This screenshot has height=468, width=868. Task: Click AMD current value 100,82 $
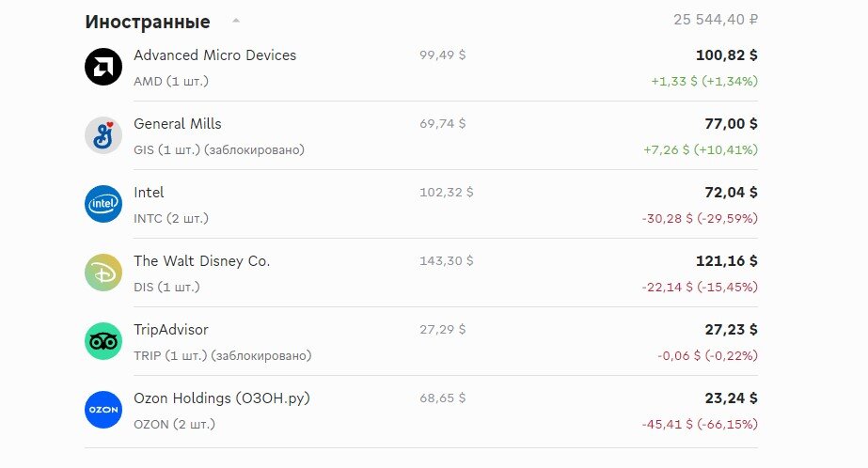pyautogui.click(x=726, y=55)
